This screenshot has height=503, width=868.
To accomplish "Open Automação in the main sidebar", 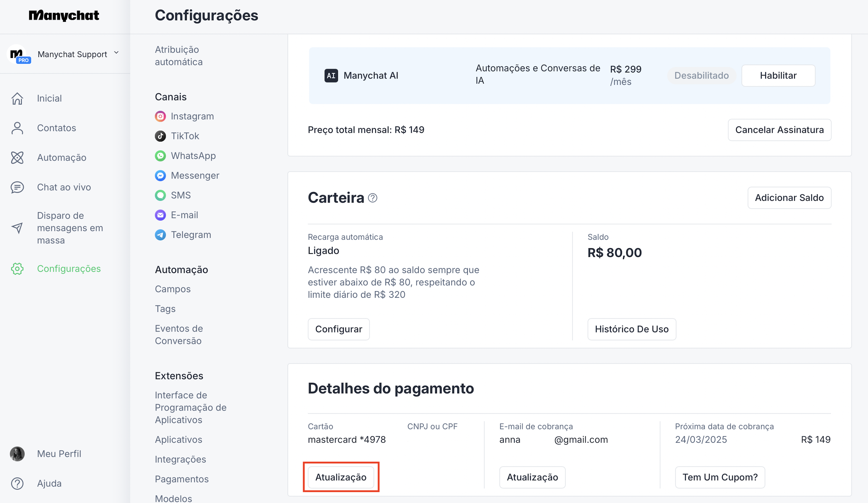I will 62,158.
